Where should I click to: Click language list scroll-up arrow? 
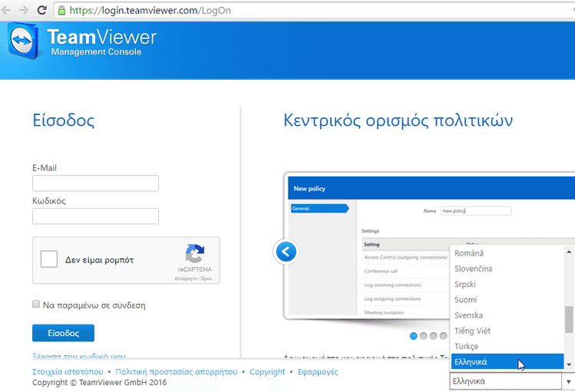(x=569, y=252)
